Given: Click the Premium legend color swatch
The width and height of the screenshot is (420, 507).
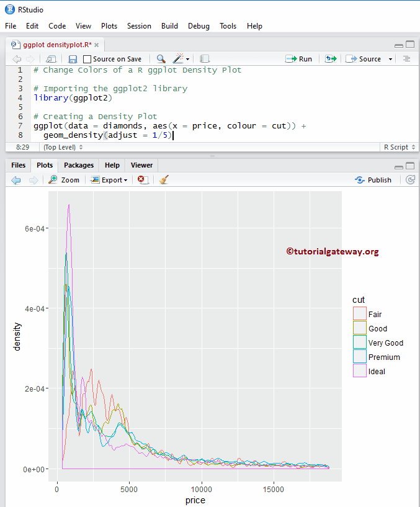Looking at the screenshot, I should click(360, 356).
